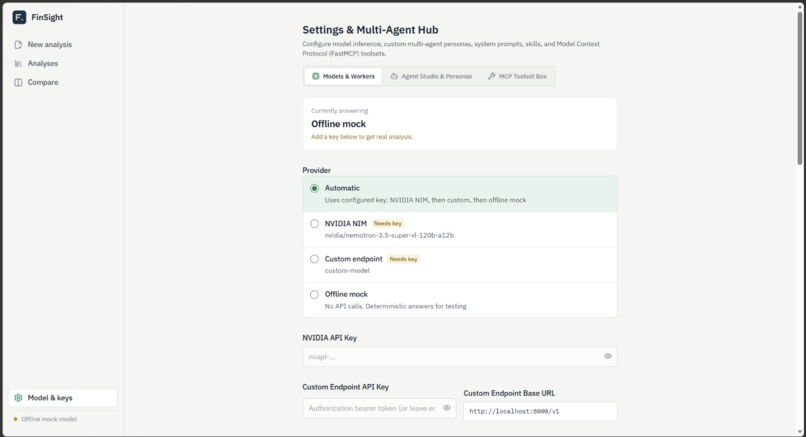This screenshot has height=437, width=806.
Task: Click the Models & Workers tab icon
Action: pos(316,76)
